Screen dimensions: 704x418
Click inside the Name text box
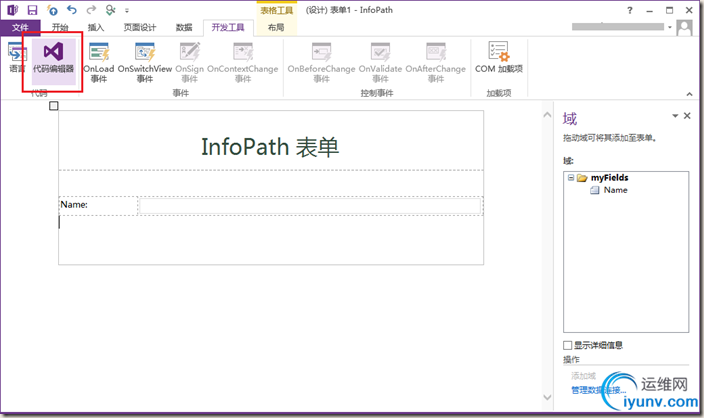pyautogui.click(x=310, y=206)
